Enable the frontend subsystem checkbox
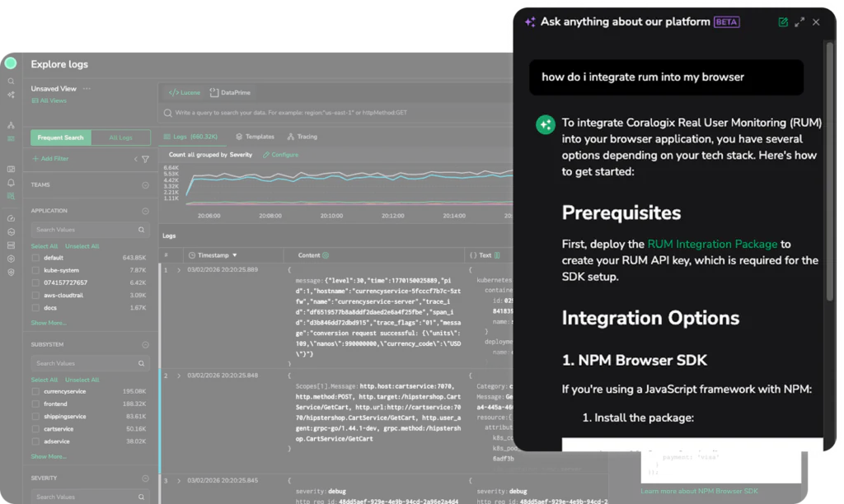 [x=35, y=404]
